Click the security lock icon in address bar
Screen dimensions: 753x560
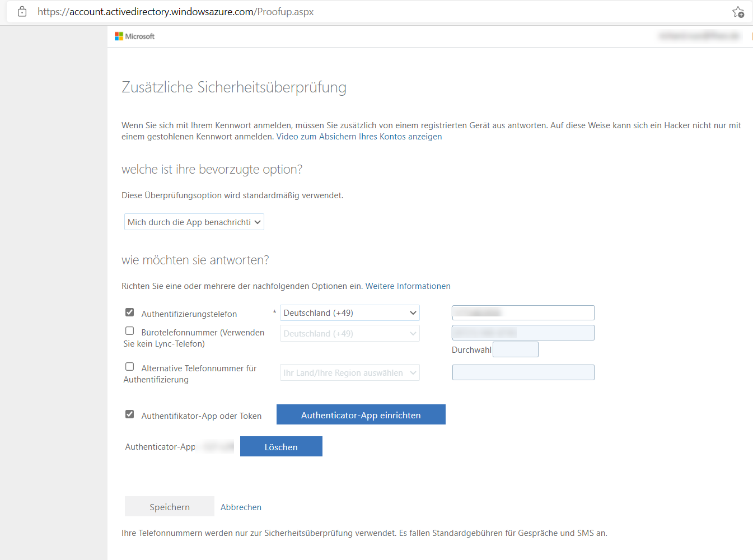(22, 11)
